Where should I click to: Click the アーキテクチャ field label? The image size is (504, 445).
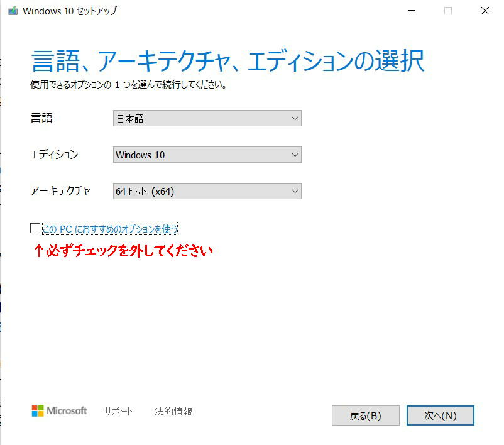pyautogui.click(x=60, y=191)
